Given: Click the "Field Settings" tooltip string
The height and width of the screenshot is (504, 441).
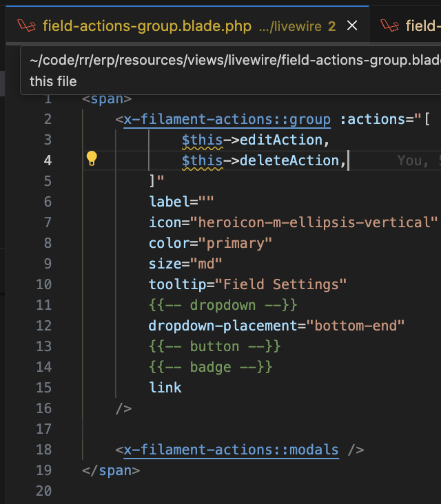Looking at the screenshot, I should (x=281, y=284).
